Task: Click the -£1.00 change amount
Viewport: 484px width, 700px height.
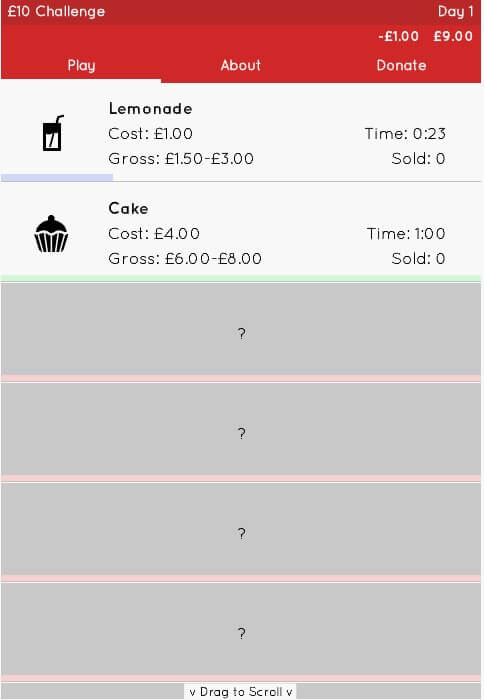Action: pyautogui.click(x=398, y=36)
